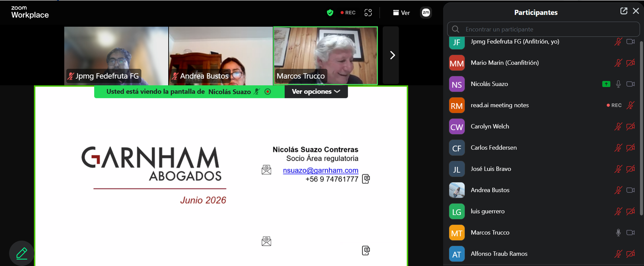This screenshot has height=266, width=644.
Task: Click the REC badge on read.ai meeting notes
Action: pos(614,105)
